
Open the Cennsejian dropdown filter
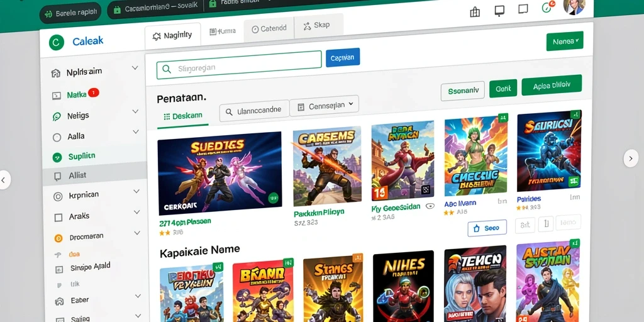pos(324,106)
